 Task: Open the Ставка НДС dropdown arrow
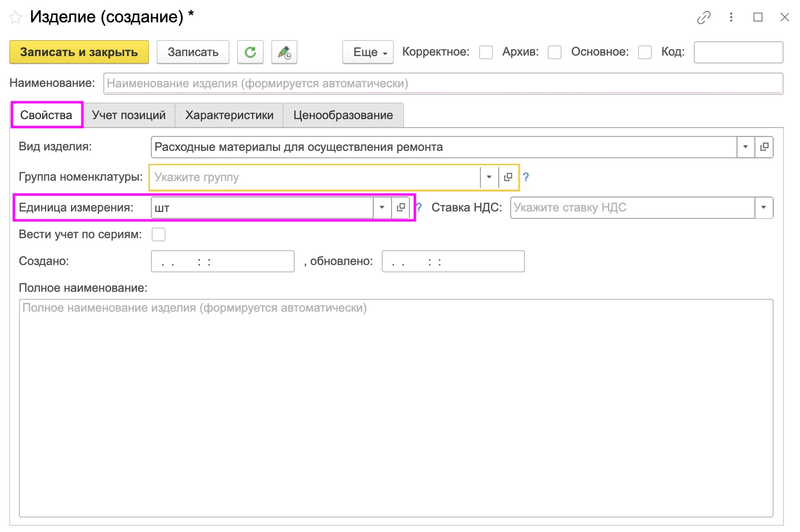[764, 207]
